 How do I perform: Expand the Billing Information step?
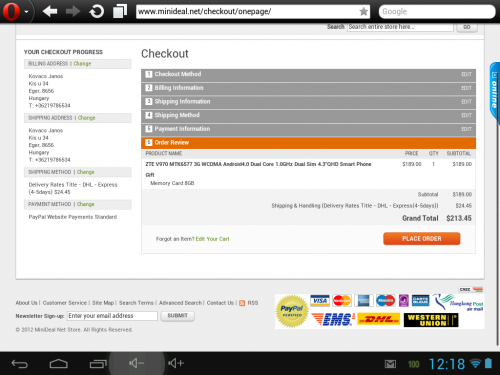click(x=308, y=88)
